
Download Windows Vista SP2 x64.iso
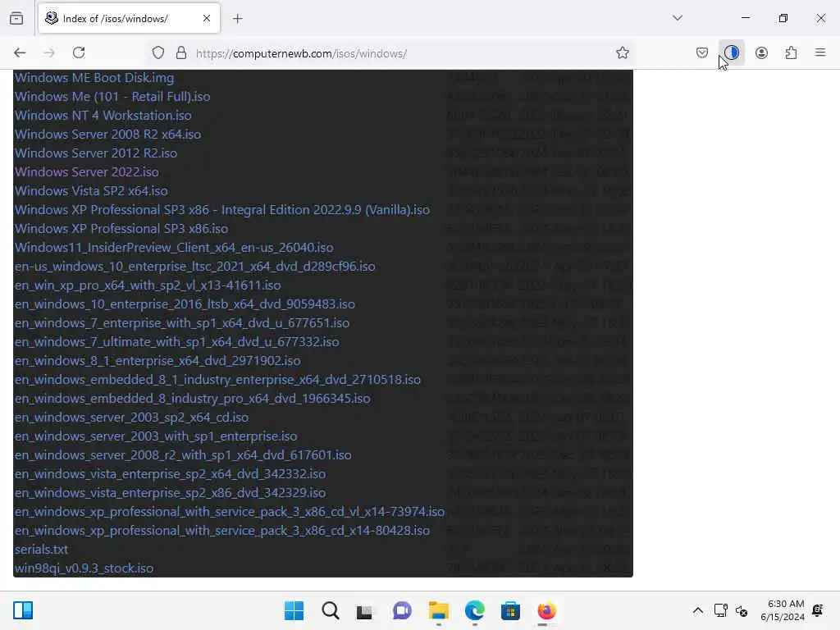coord(91,190)
